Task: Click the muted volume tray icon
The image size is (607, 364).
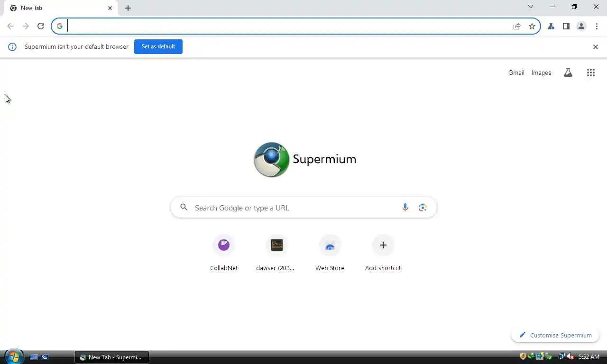Action: (x=570, y=356)
